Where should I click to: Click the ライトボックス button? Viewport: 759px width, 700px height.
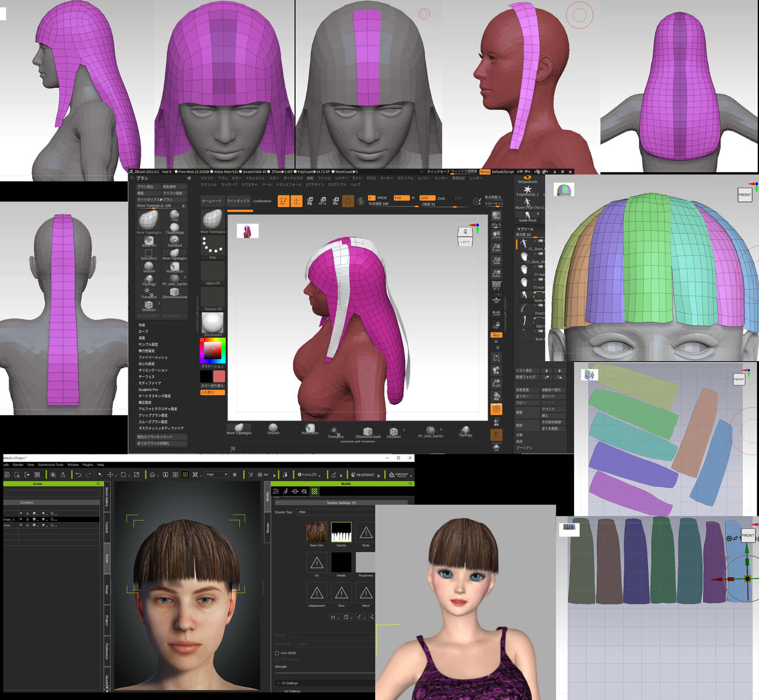coord(238,201)
